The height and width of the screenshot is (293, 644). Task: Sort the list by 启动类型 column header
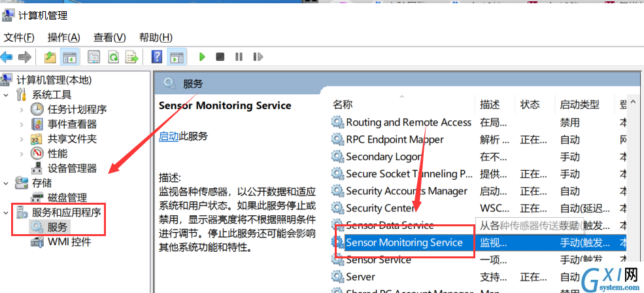[x=579, y=105]
